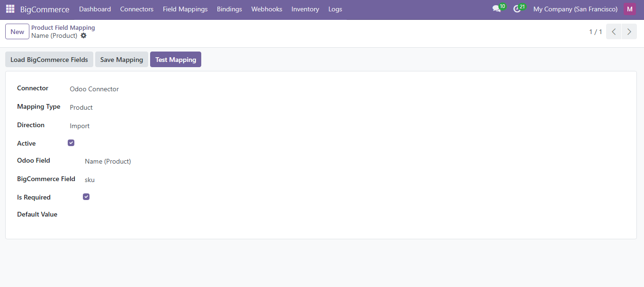
Task: Click the Save Mapping button
Action: [x=122, y=60]
